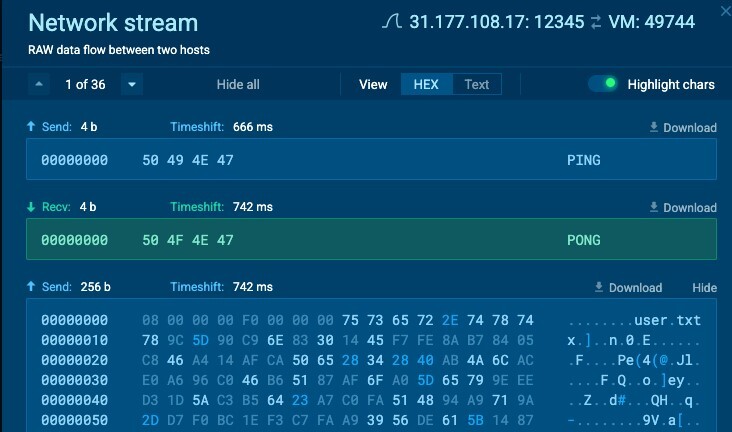Click IP address 31.177.108.17: 12345
This screenshot has height=432, width=732.
pos(497,22)
